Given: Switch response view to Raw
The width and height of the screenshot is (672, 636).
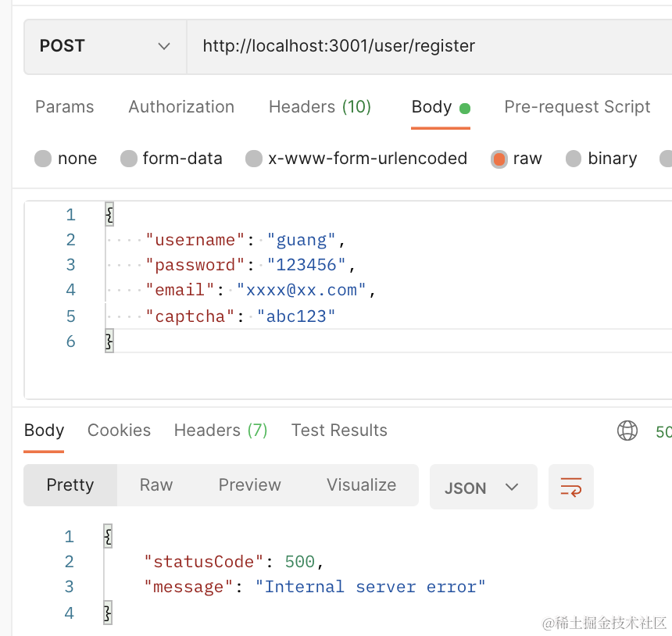Looking at the screenshot, I should [156, 485].
